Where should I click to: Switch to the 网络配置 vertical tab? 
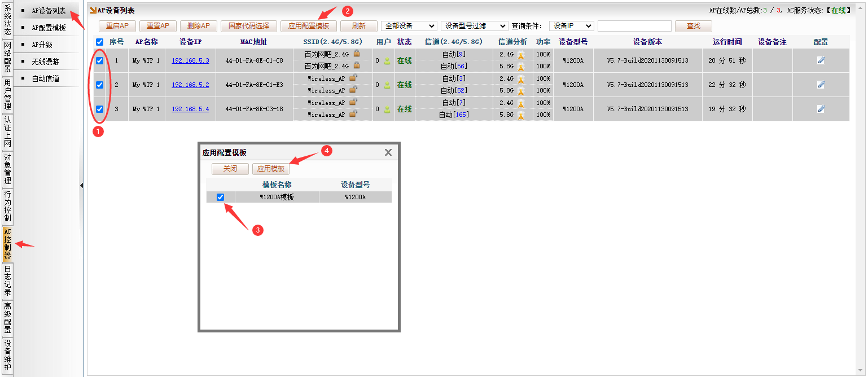tap(7, 58)
